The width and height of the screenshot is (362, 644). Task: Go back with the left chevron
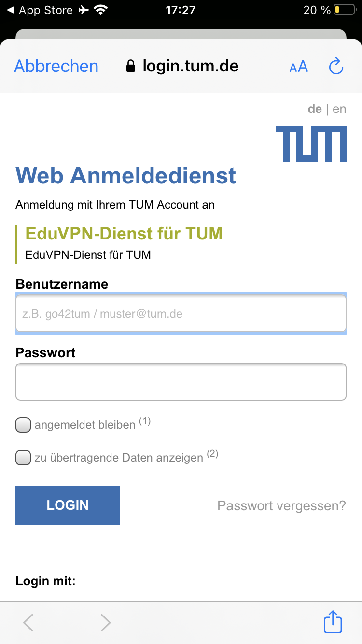coord(28,623)
